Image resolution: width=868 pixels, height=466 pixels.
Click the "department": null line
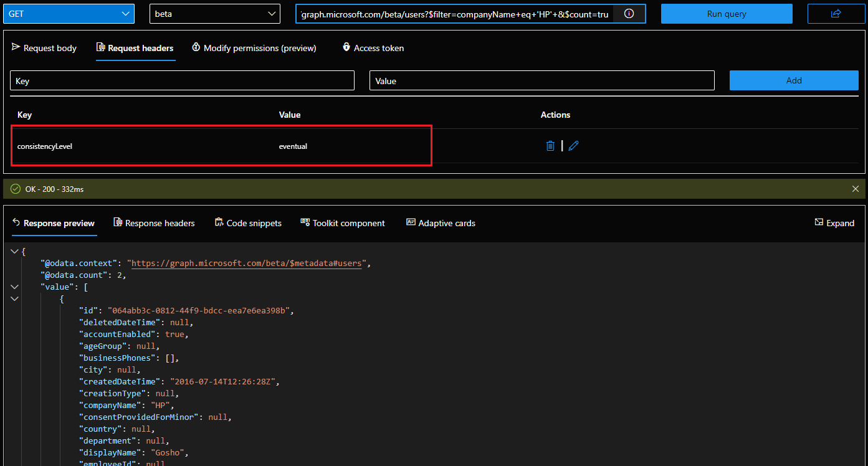tap(124, 440)
